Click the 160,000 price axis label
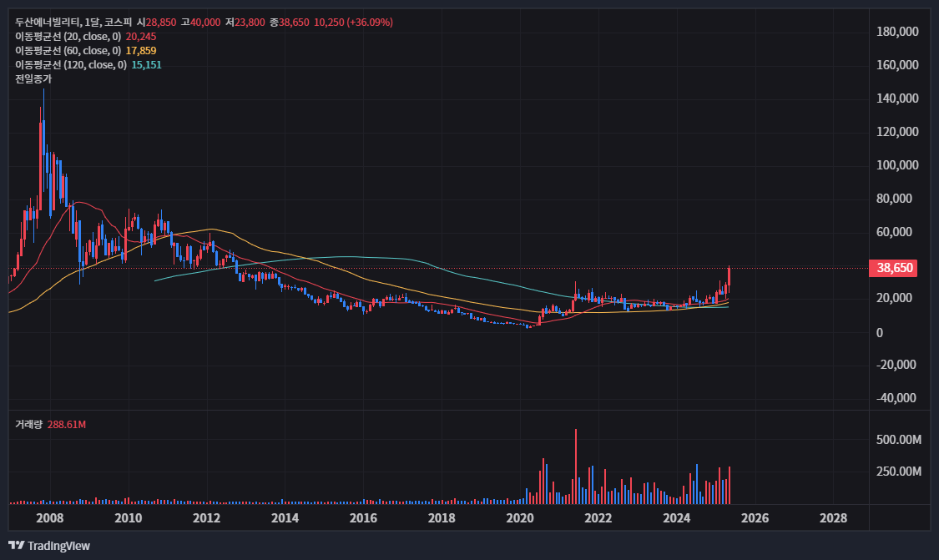 tap(897, 65)
